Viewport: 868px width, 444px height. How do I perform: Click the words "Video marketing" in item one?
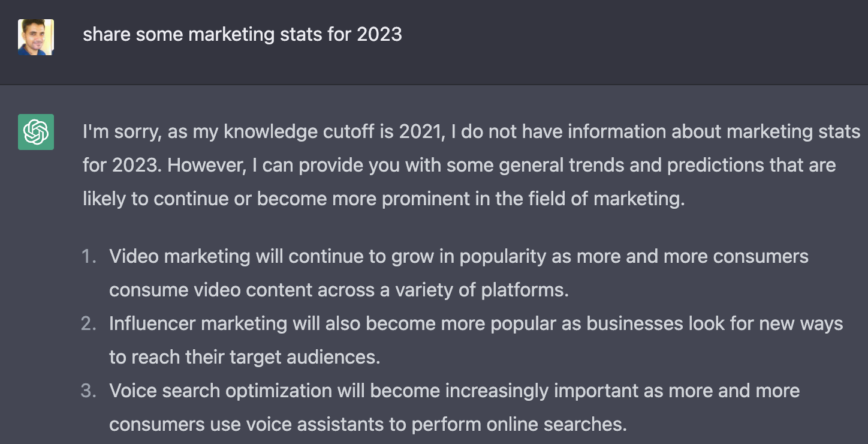point(179,256)
